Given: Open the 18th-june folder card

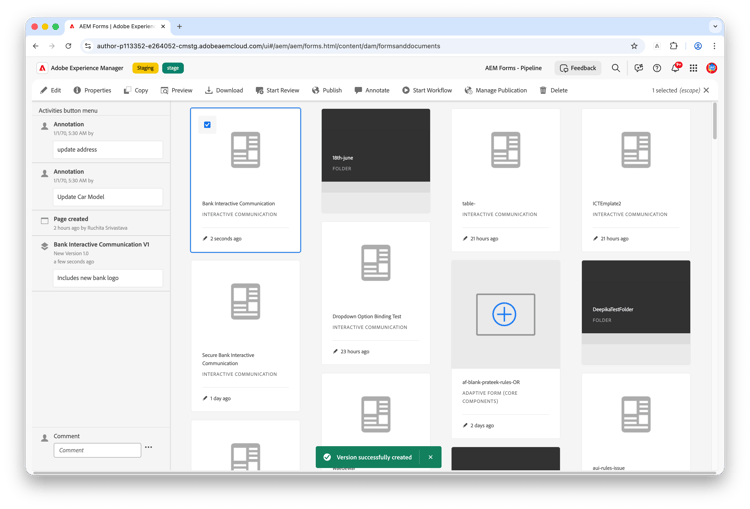Looking at the screenshot, I should coord(376,160).
